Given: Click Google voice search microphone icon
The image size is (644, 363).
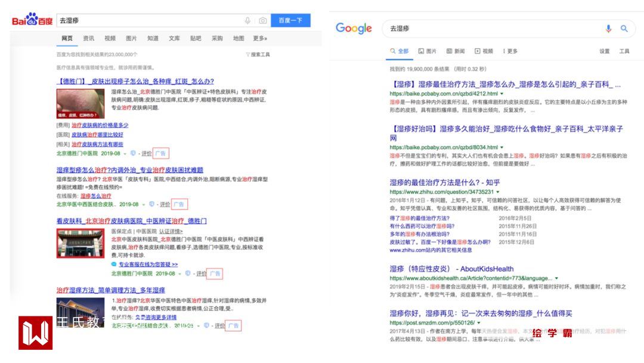Looking at the screenshot, I should 608,29.
